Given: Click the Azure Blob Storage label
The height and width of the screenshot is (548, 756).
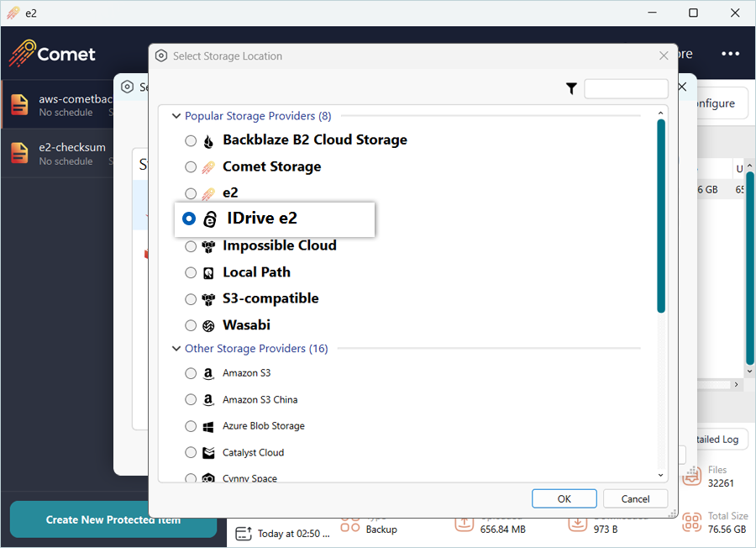Looking at the screenshot, I should 263,426.
